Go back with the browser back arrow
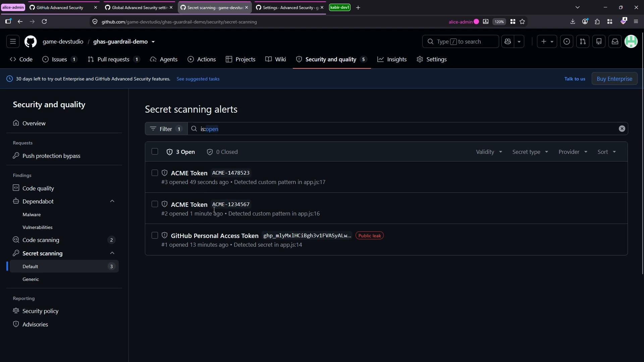The width and height of the screenshot is (644, 362). pyautogui.click(x=20, y=21)
